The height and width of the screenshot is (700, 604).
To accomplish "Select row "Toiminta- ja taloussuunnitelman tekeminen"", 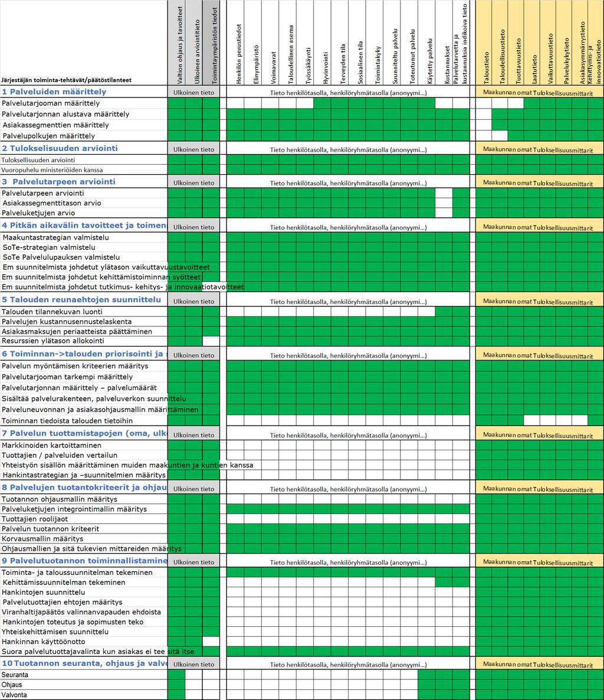I will (x=77, y=573).
